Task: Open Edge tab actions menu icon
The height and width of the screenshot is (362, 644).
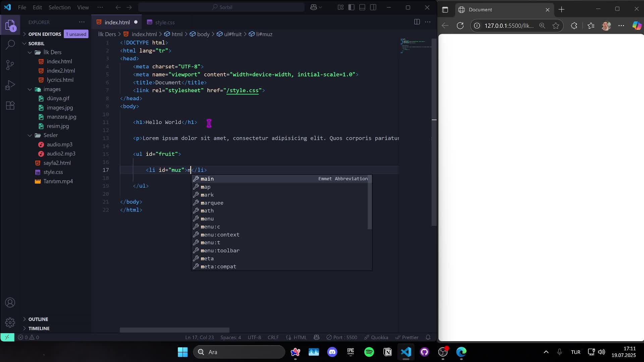Action: (x=445, y=10)
